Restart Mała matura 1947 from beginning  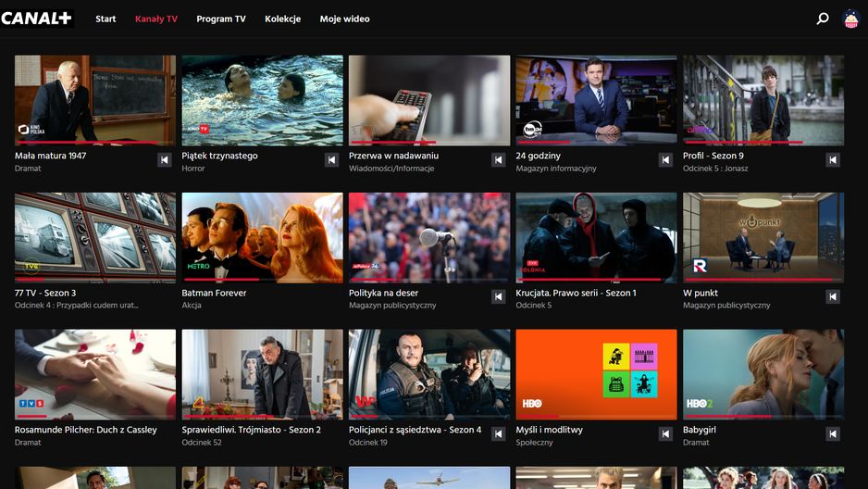point(165,160)
